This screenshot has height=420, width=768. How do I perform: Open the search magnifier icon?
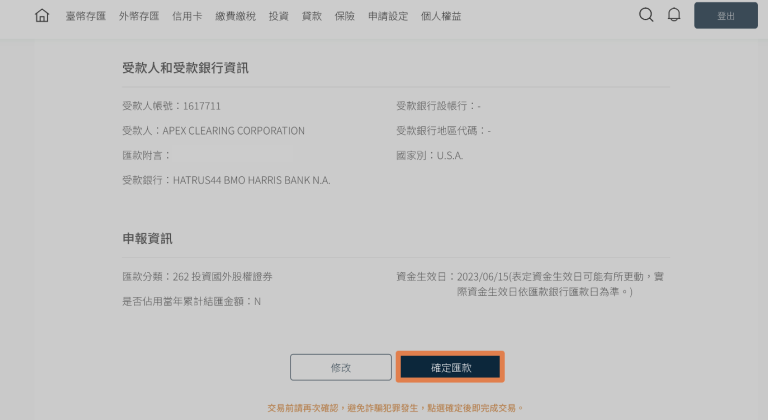point(646,15)
